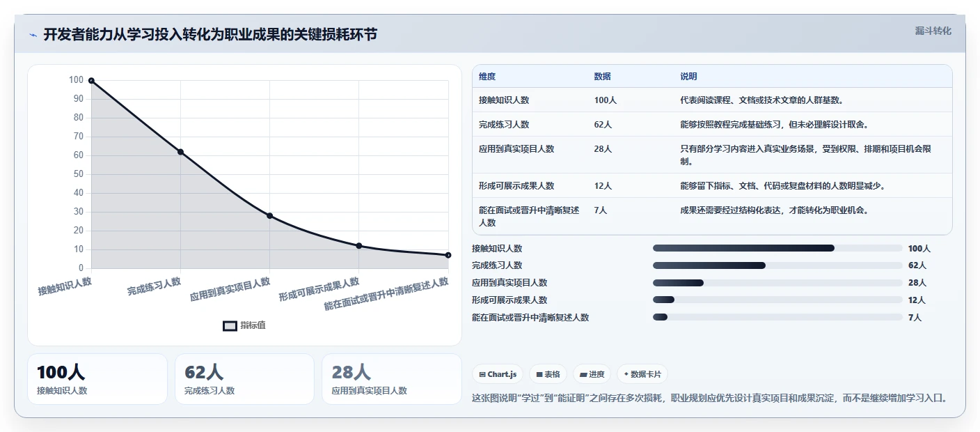Click the 形成可展示成果人数 progress bar
The image size is (980, 432).
tap(777, 300)
